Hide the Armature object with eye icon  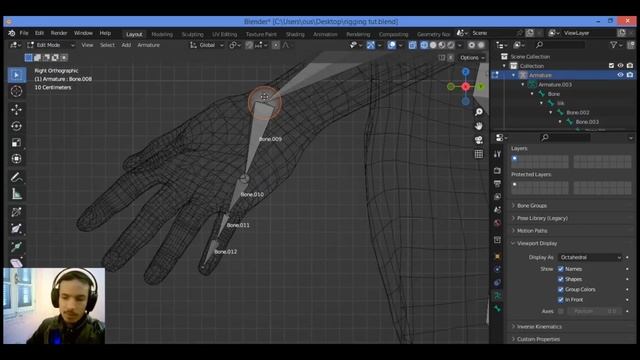point(620,75)
